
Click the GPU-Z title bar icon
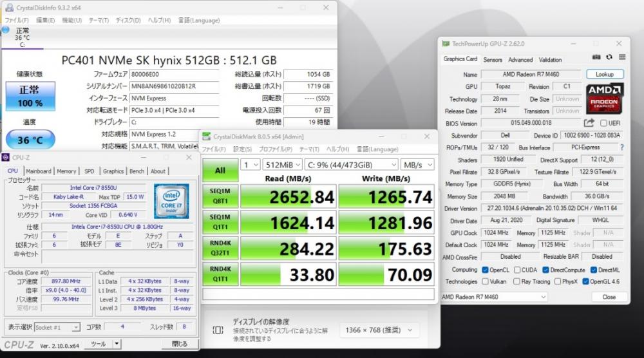[446, 44]
